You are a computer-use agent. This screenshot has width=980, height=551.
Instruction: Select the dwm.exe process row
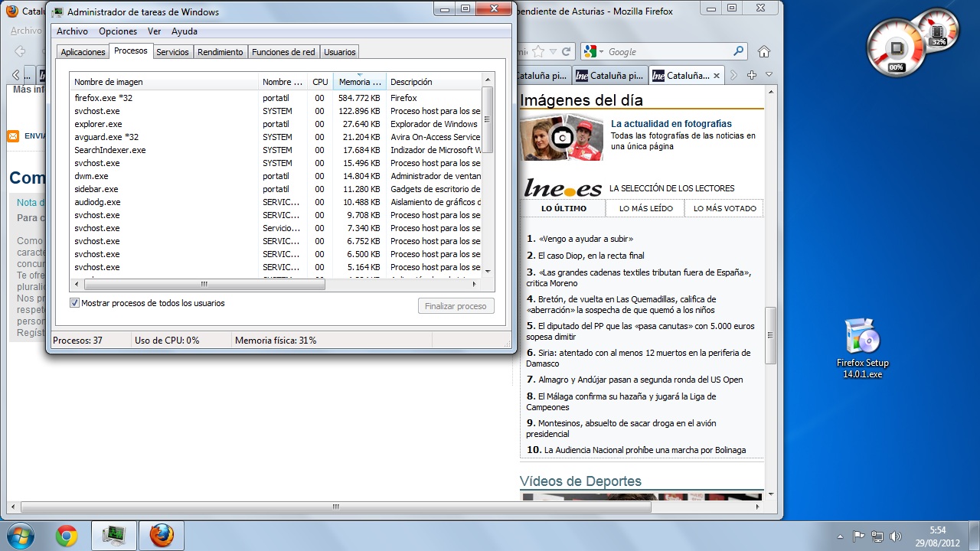276,176
